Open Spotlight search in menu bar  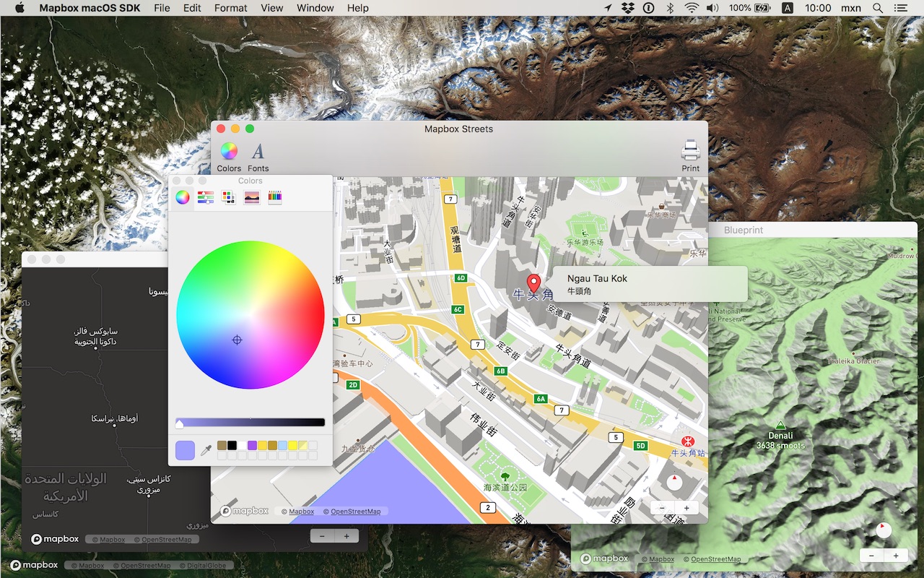tap(878, 8)
